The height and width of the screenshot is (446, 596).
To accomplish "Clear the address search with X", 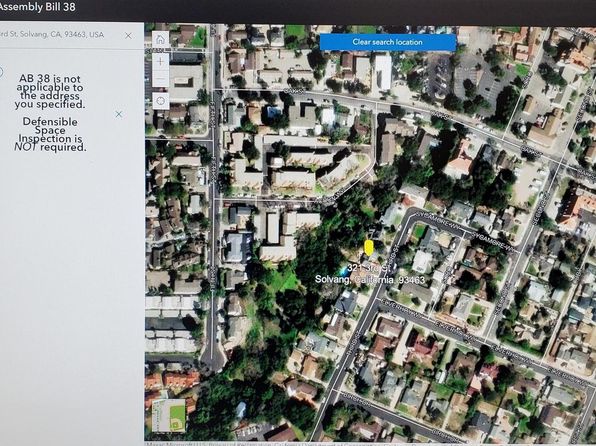I will [x=128, y=35].
